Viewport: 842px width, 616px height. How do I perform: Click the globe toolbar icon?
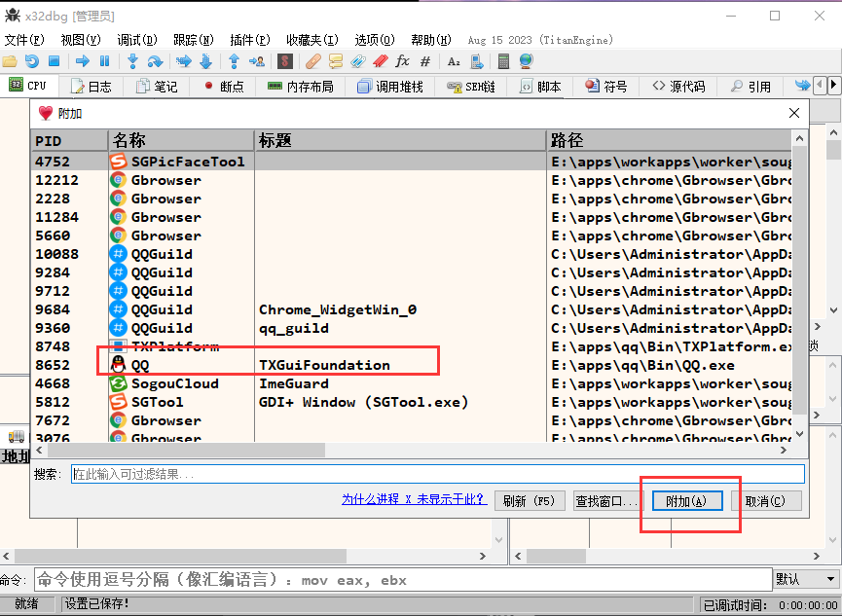tap(527, 61)
